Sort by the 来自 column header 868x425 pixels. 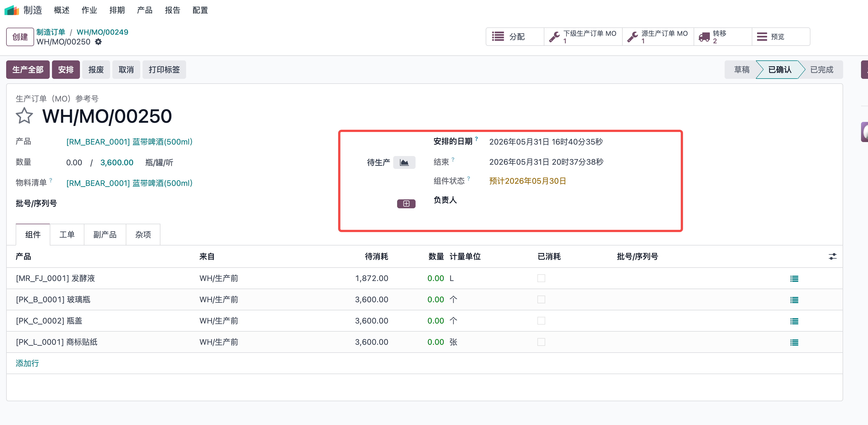[207, 256]
